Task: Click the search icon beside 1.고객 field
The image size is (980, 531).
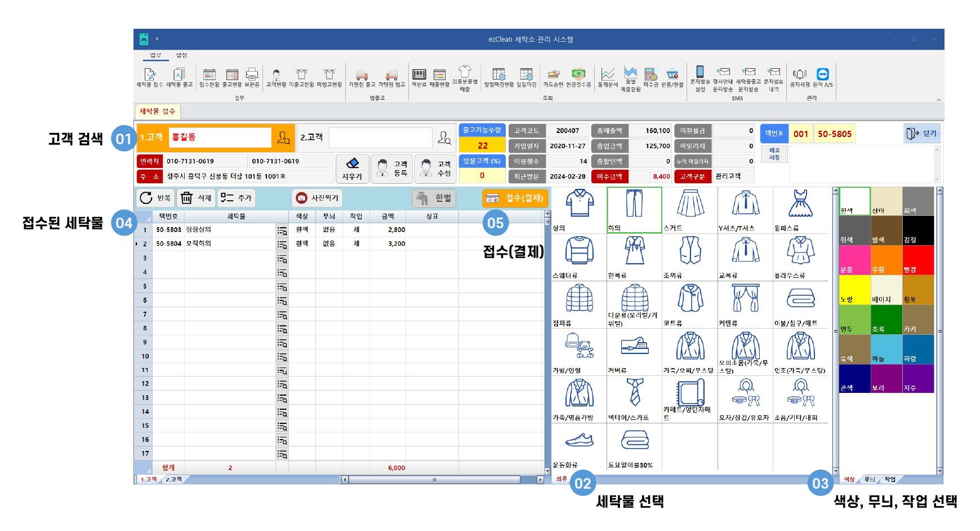Action: click(x=283, y=138)
